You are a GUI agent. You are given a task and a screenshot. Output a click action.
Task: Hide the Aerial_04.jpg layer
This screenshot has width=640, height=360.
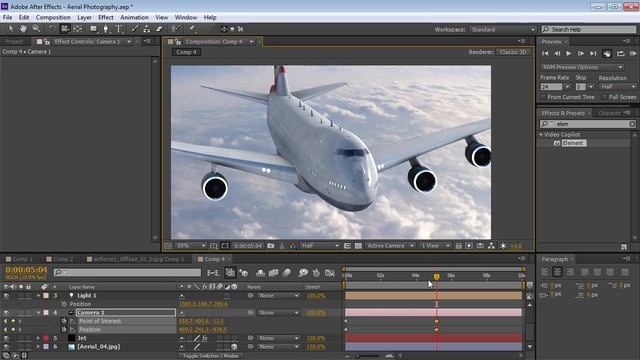click(6, 347)
